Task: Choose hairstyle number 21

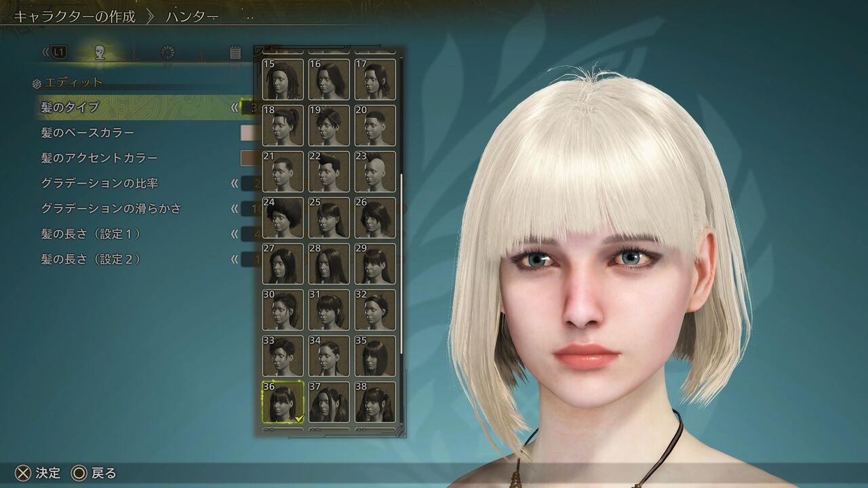Action: (283, 171)
